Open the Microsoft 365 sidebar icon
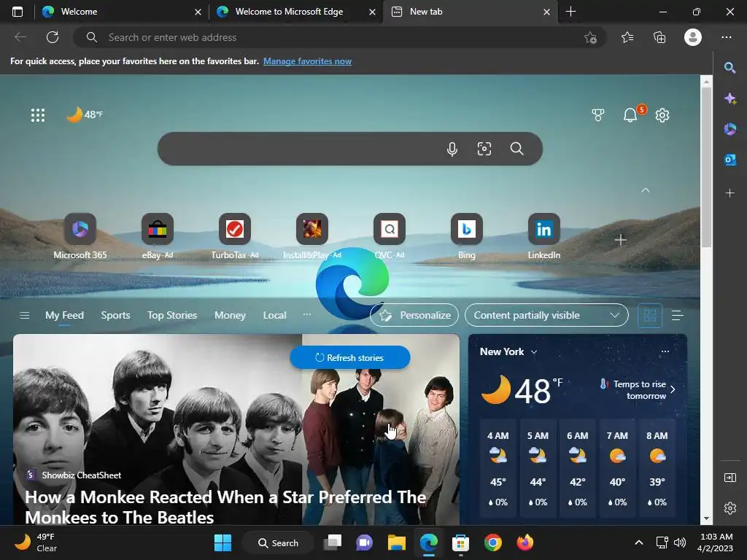The width and height of the screenshot is (747, 560). tap(729, 129)
